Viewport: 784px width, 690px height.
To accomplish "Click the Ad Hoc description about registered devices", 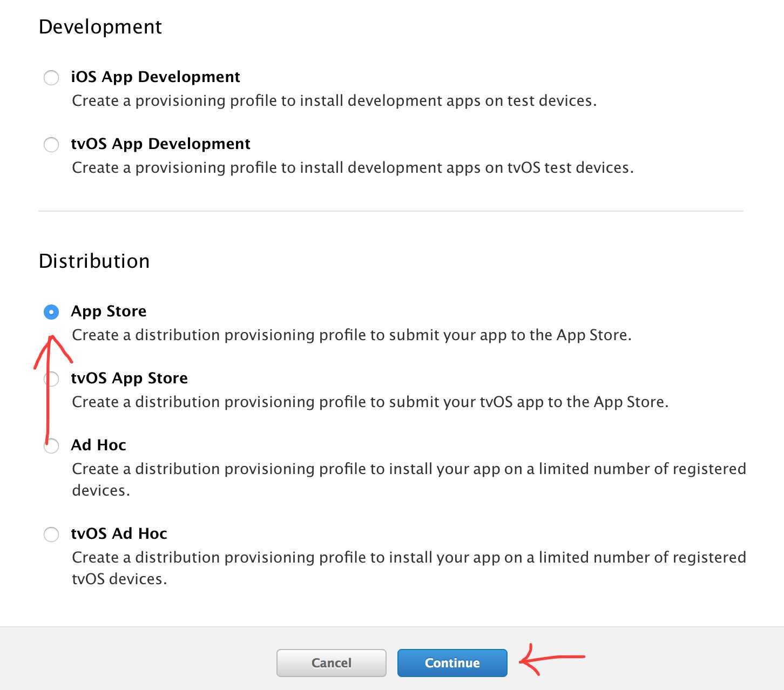I will [409, 479].
